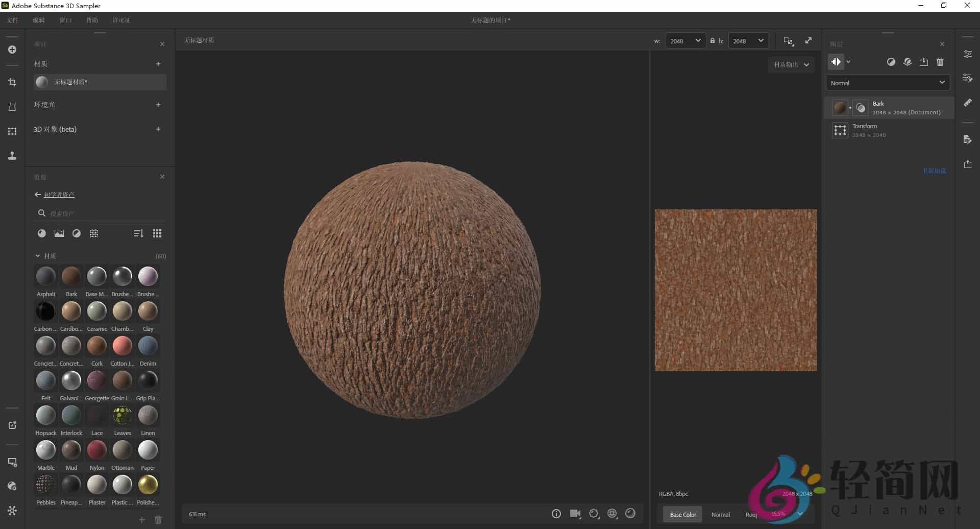Open the properties sliders icon on far right panel
This screenshot has width=980, height=529.
click(968, 54)
